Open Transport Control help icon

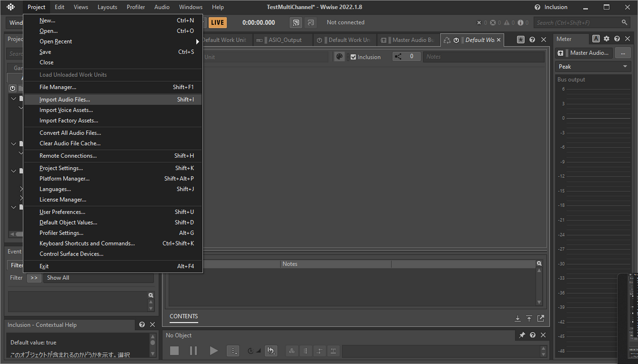pyautogui.click(x=532, y=335)
